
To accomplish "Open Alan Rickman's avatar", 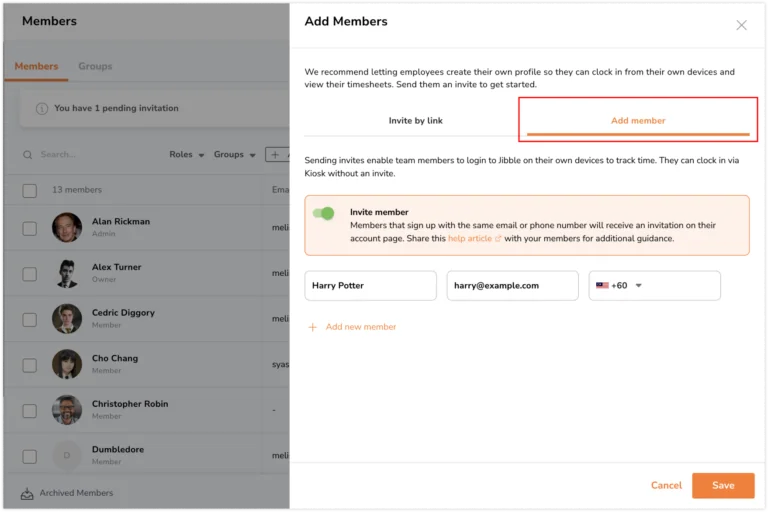I will (67, 227).
